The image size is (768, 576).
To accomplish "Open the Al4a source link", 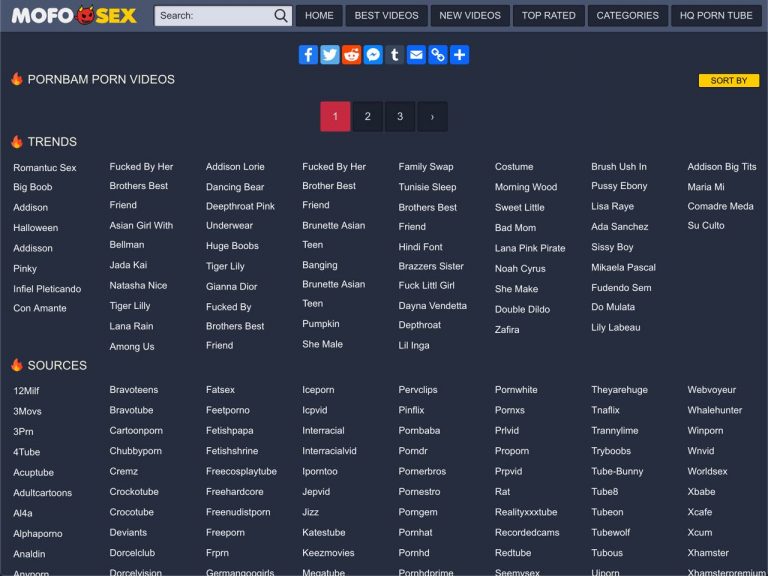I will 23,513.
